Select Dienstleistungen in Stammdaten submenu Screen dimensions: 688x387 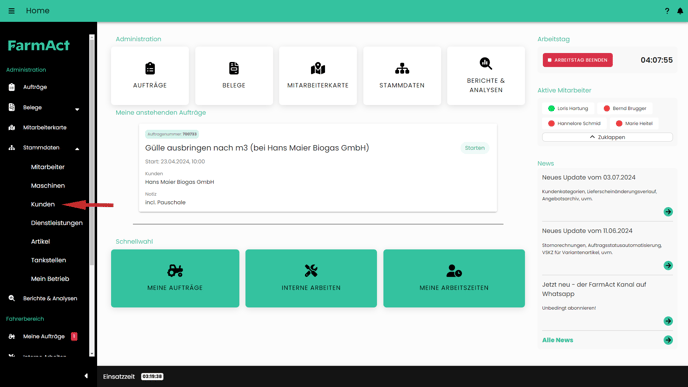57,223
